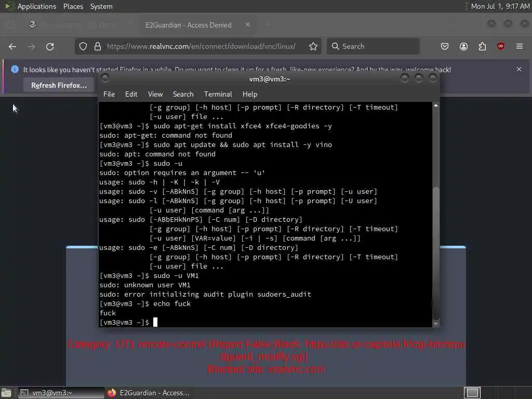This screenshot has width=532, height=399.
Task: Open the extensions puzzle icon
Action: [x=482, y=46]
